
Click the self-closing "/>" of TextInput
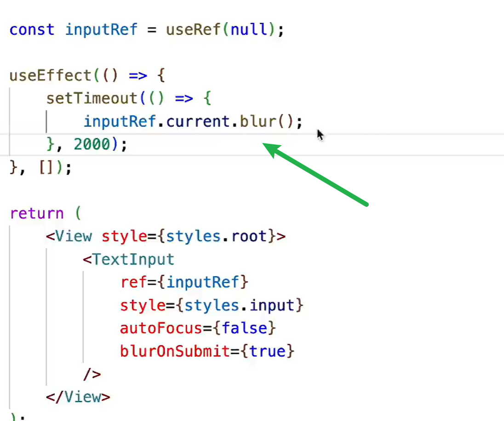click(x=92, y=375)
